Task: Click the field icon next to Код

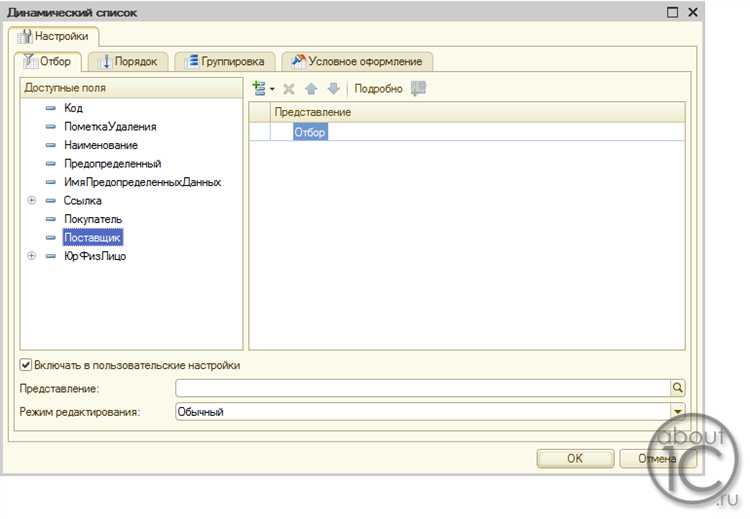Action: [51, 108]
